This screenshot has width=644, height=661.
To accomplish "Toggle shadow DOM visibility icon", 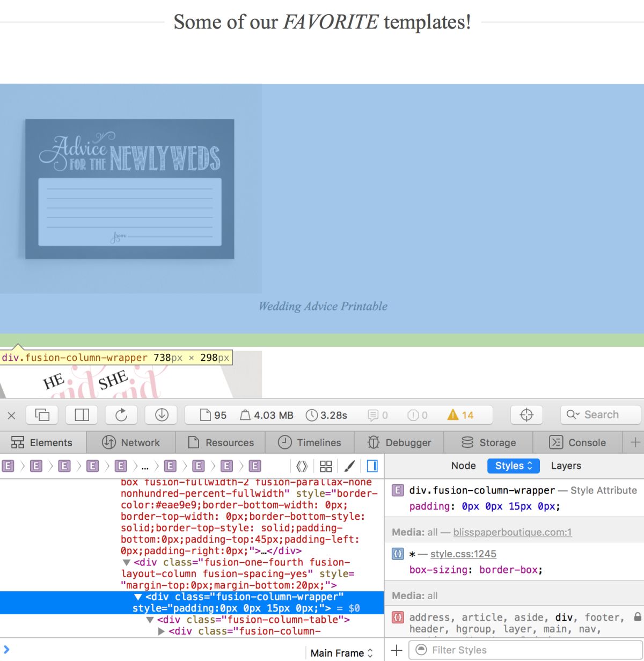I will pyautogui.click(x=302, y=466).
